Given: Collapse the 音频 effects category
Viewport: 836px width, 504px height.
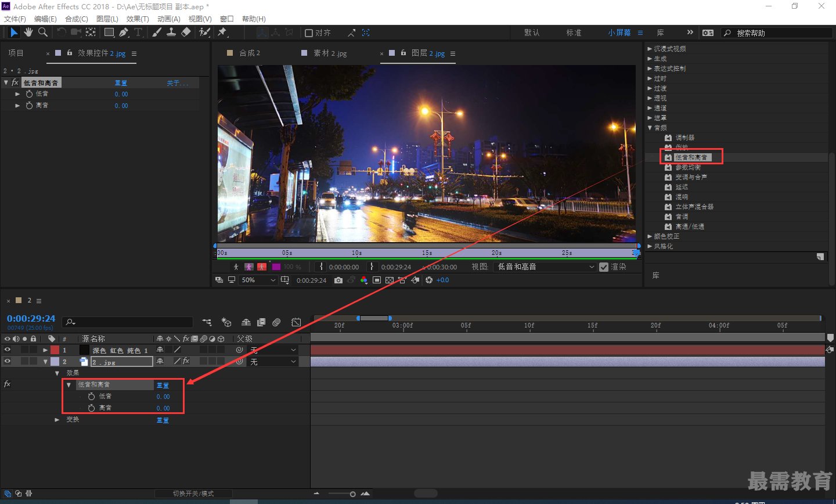Looking at the screenshot, I should click(x=650, y=128).
